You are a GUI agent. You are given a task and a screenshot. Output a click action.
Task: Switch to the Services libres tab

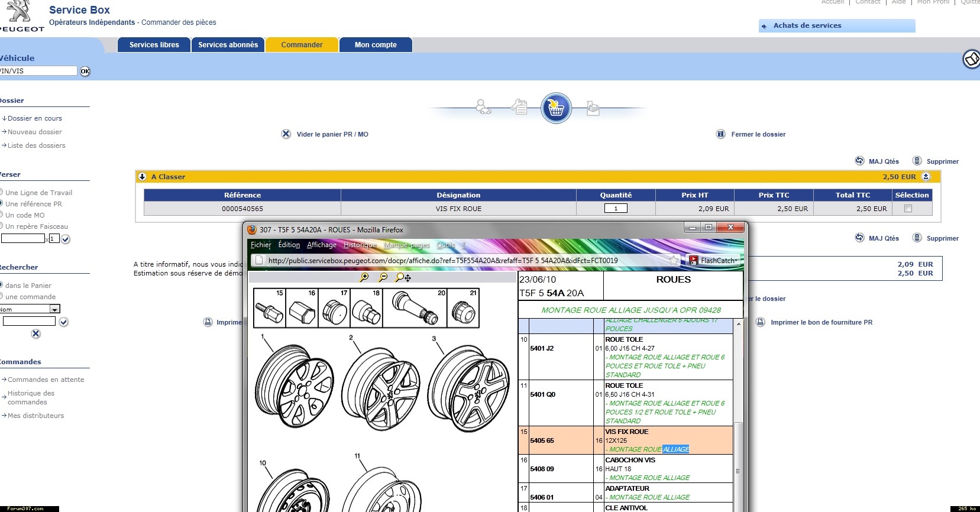(x=154, y=45)
